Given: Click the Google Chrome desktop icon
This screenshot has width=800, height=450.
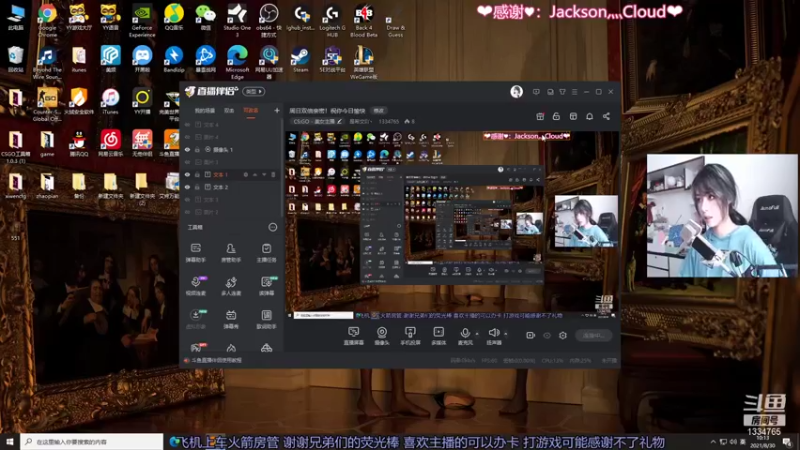Looking at the screenshot, I should [x=47, y=20].
